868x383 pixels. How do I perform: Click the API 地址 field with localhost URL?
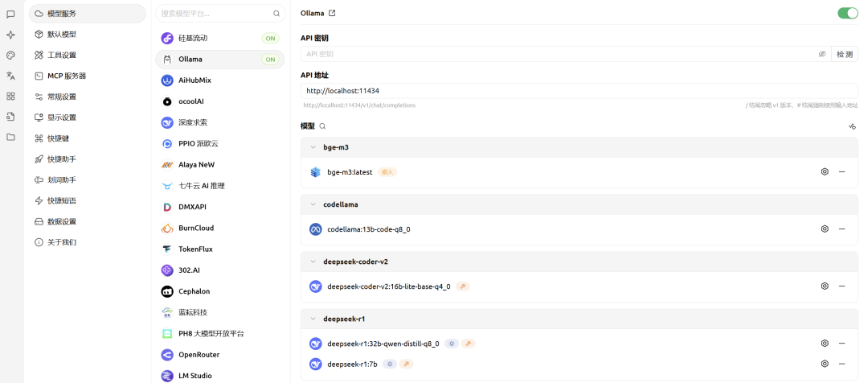(579, 91)
